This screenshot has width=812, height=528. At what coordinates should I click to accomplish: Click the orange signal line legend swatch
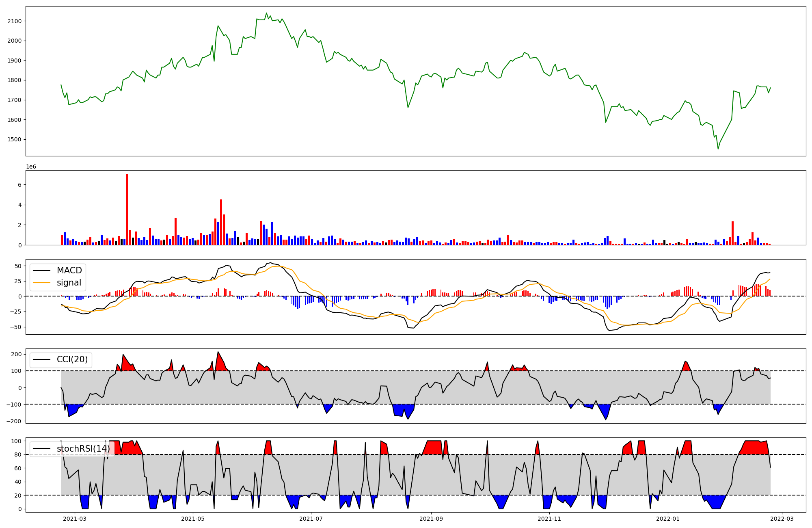click(x=42, y=283)
